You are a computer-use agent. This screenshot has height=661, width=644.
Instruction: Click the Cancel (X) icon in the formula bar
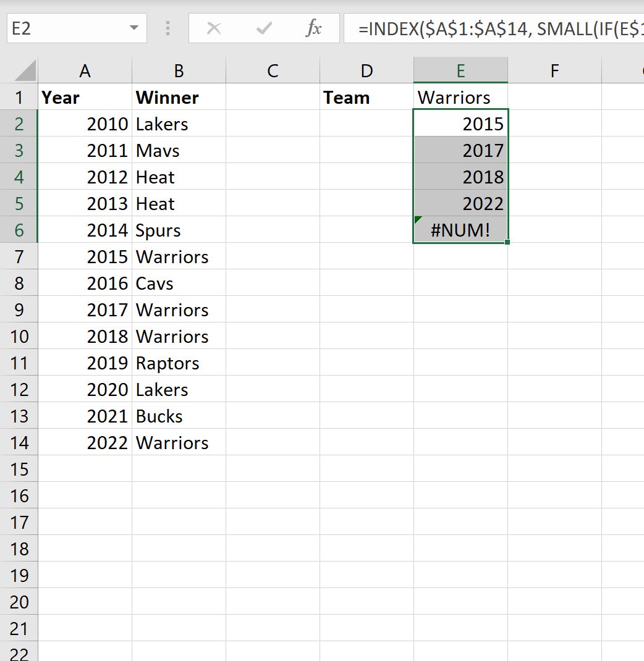point(214,28)
